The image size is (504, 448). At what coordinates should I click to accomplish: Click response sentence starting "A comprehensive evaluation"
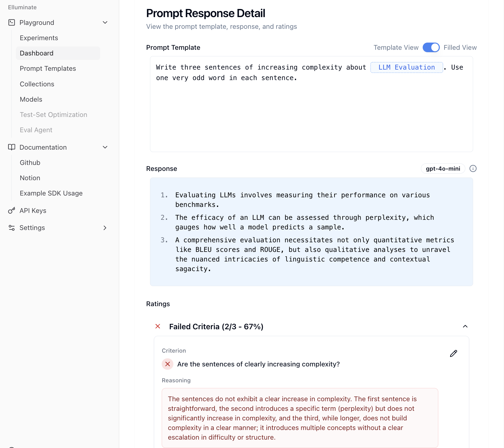click(314, 254)
